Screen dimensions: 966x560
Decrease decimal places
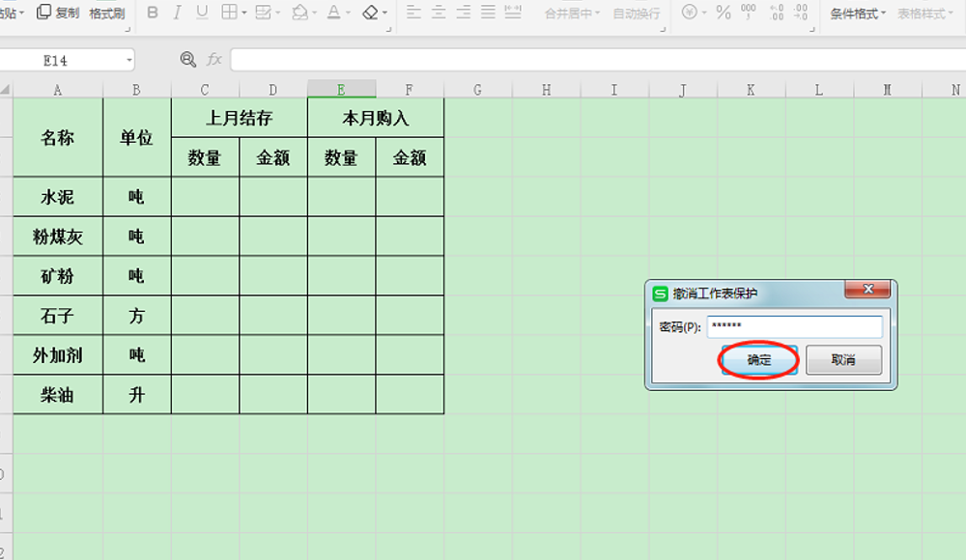(x=801, y=13)
